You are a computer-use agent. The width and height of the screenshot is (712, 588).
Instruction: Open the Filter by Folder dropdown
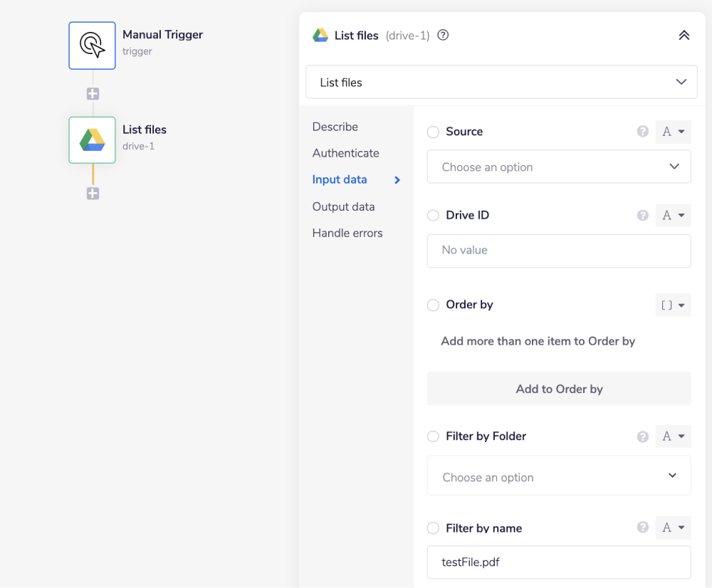click(558, 476)
